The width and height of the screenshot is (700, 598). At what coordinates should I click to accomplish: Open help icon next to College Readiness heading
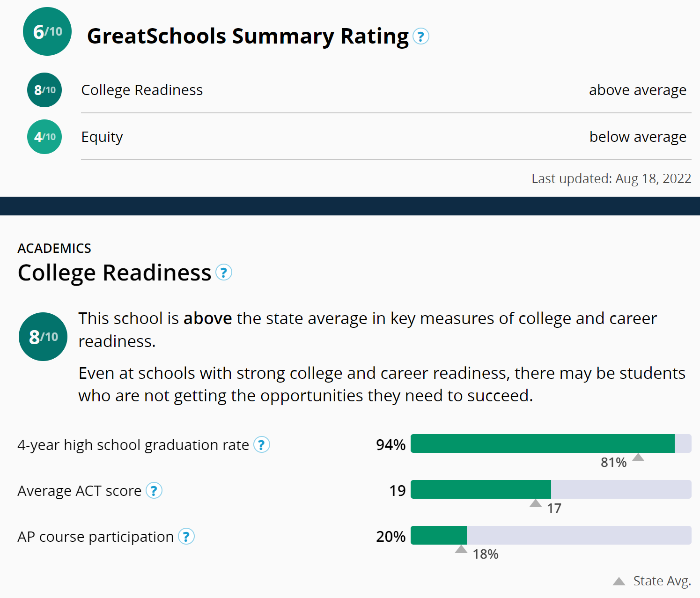click(x=223, y=273)
